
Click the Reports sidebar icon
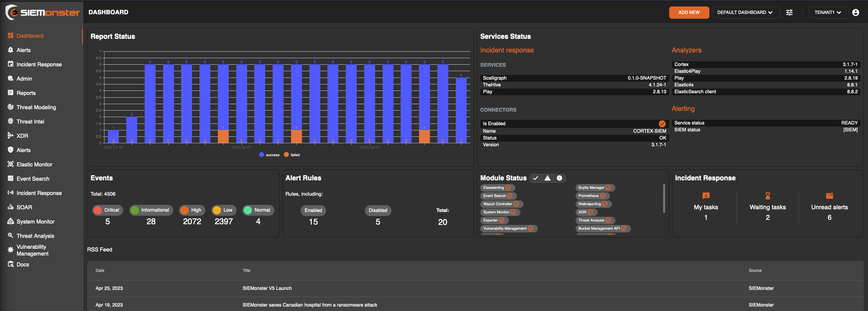click(x=11, y=93)
